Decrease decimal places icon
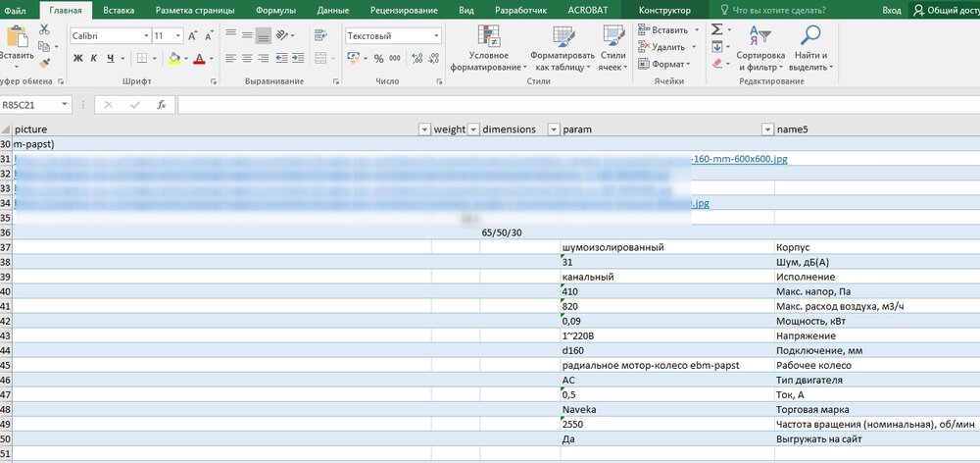 (x=434, y=58)
